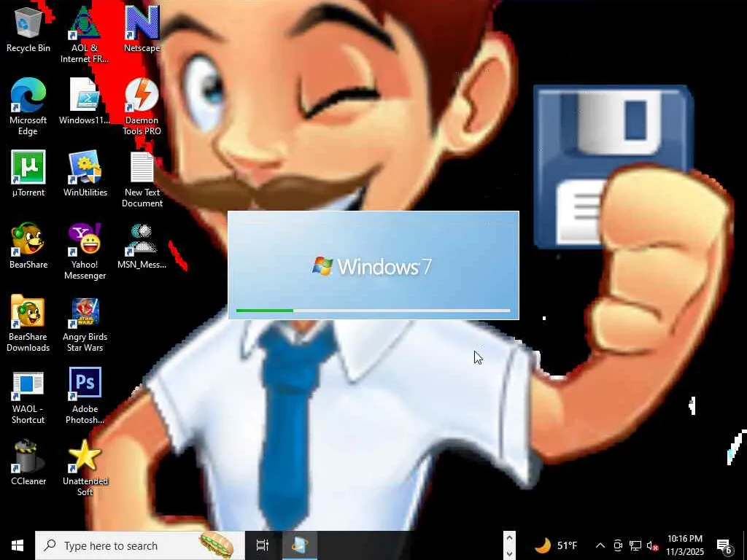Viewport: 747px width, 560px height.
Task: Select the New Text Document file
Action: pos(142,179)
